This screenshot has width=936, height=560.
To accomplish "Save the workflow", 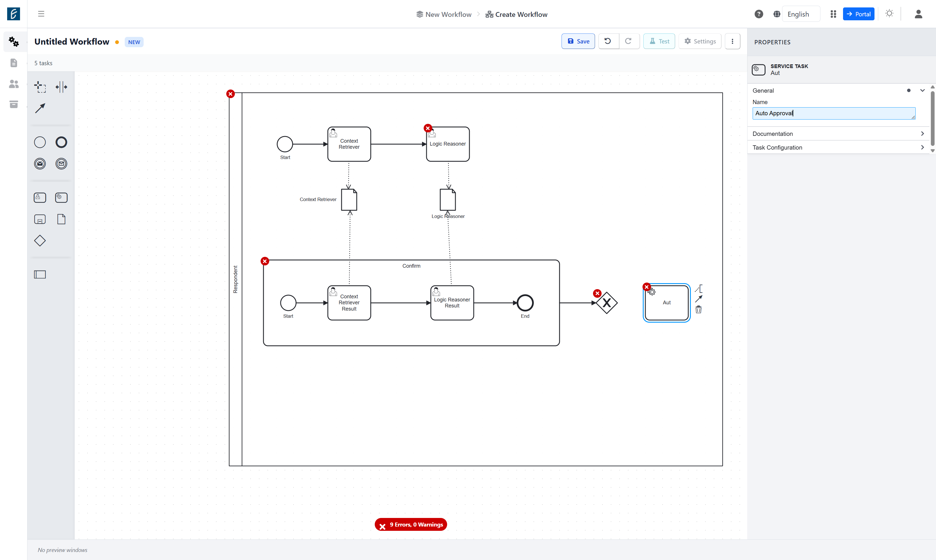I will 578,41.
